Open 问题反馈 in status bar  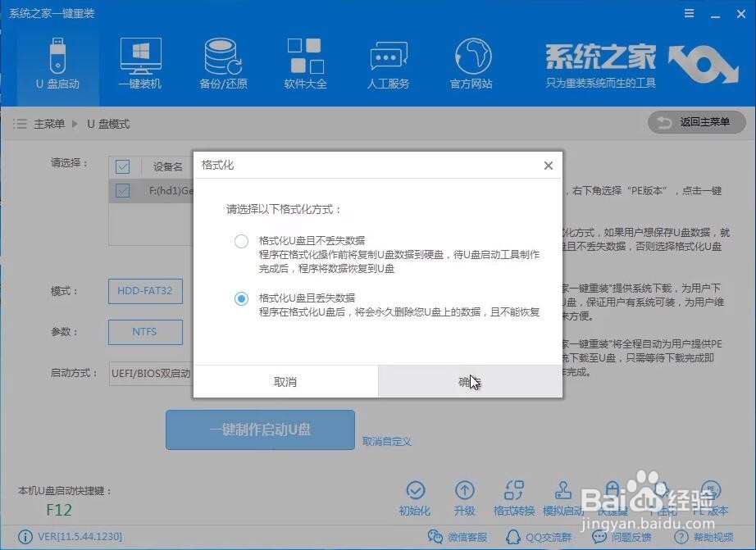click(x=622, y=537)
